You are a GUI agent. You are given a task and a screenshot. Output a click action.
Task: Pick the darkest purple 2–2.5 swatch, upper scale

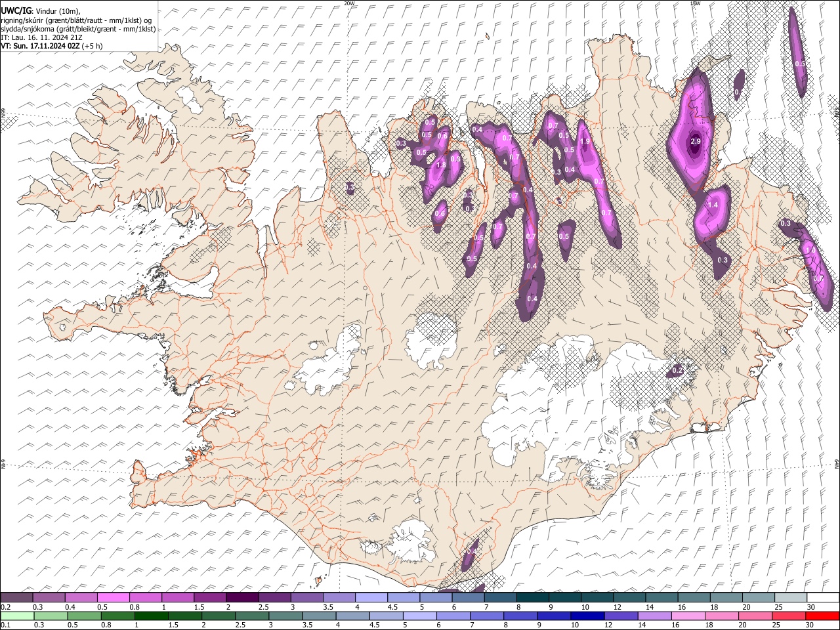242,597
